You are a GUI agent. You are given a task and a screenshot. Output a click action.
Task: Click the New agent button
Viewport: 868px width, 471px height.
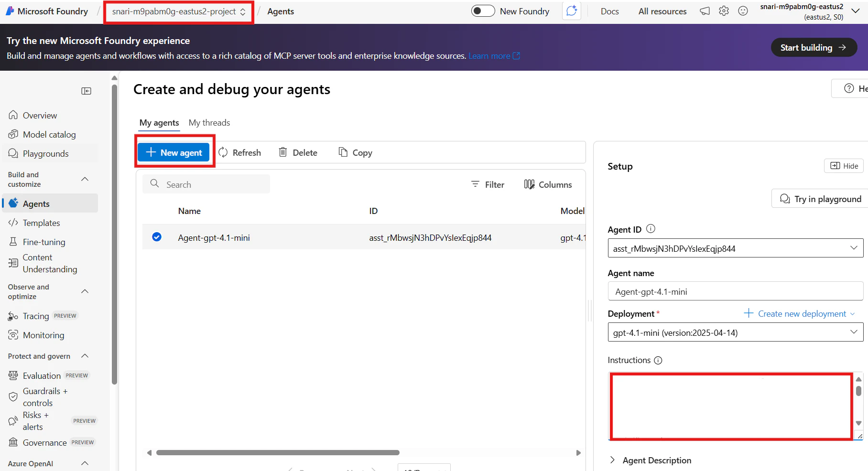click(x=174, y=152)
